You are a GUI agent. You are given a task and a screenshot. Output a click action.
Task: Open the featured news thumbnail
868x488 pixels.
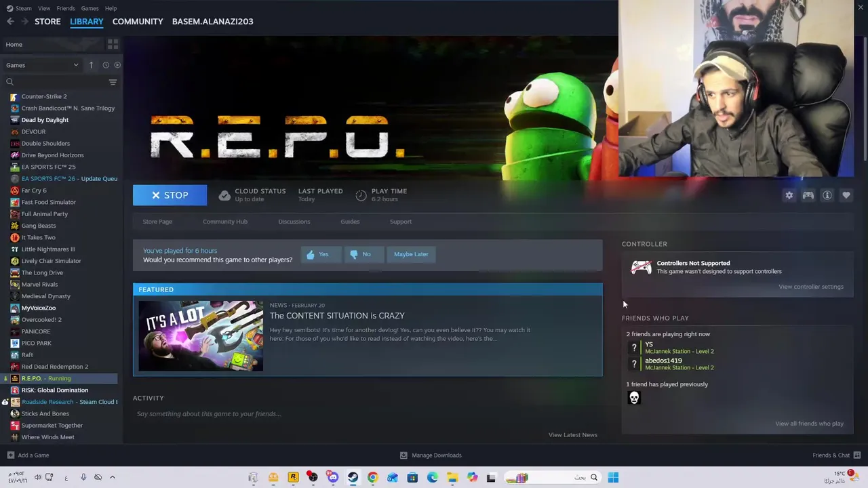coord(201,336)
